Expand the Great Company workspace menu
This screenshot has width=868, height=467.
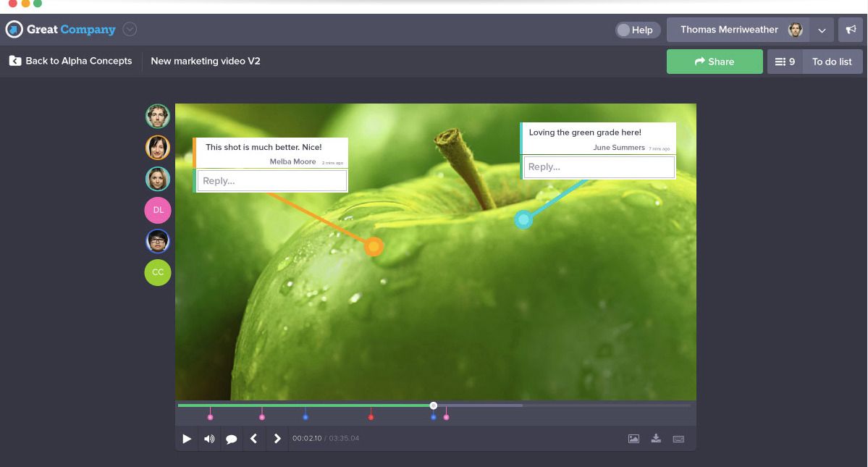(129, 29)
